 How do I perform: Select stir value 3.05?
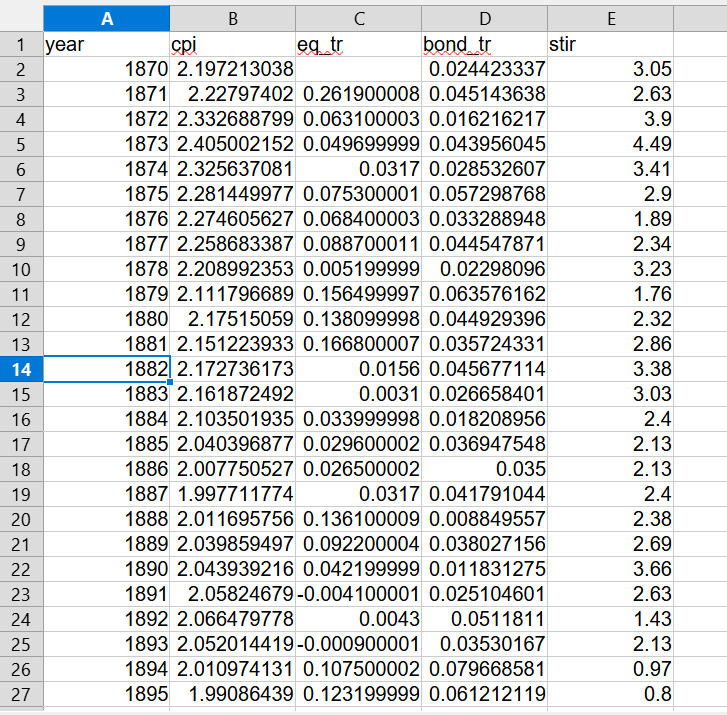tap(611, 70)
